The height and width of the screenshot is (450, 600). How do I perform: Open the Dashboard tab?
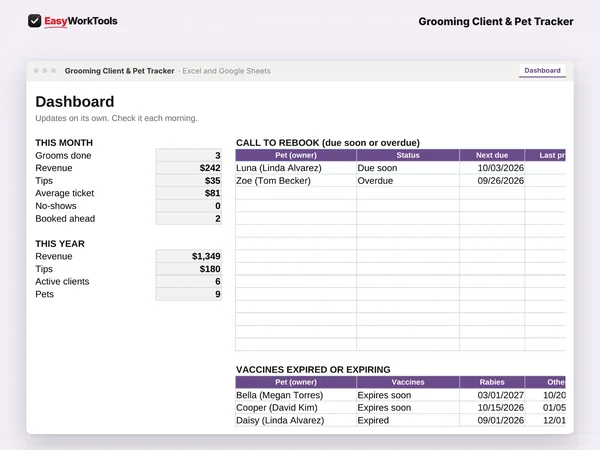tap(542, 70)
